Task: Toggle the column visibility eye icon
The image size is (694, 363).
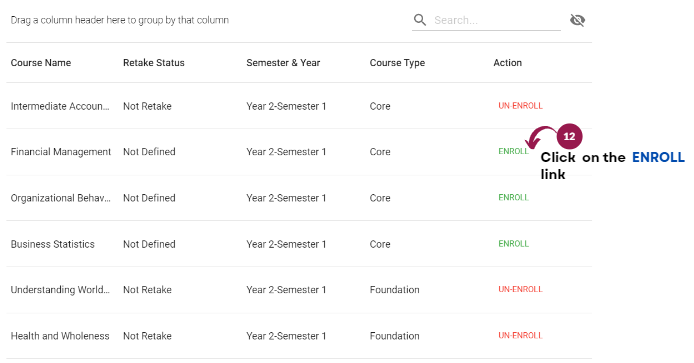Action: pyautogui.click(x=577, y=20)
